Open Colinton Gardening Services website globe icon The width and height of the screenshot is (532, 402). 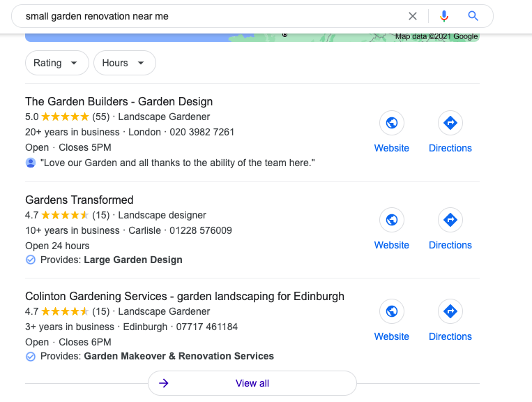[x=392, y=311]
